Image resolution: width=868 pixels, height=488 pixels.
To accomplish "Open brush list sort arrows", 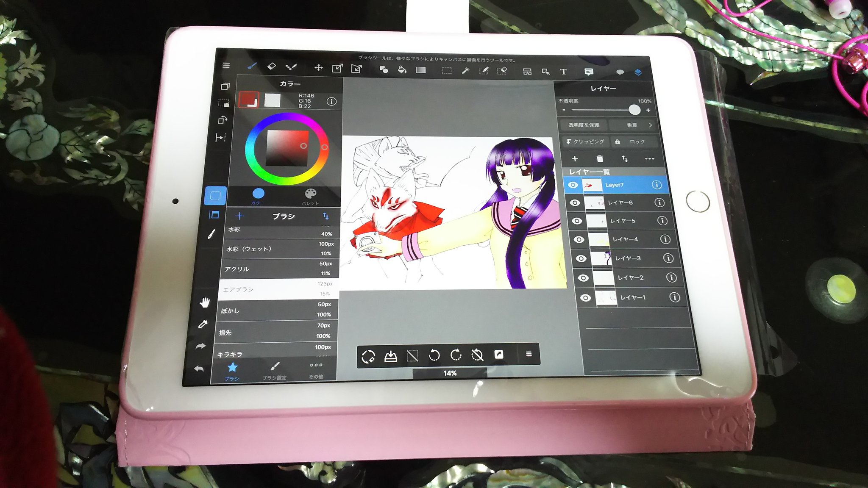I will point(325,216).
